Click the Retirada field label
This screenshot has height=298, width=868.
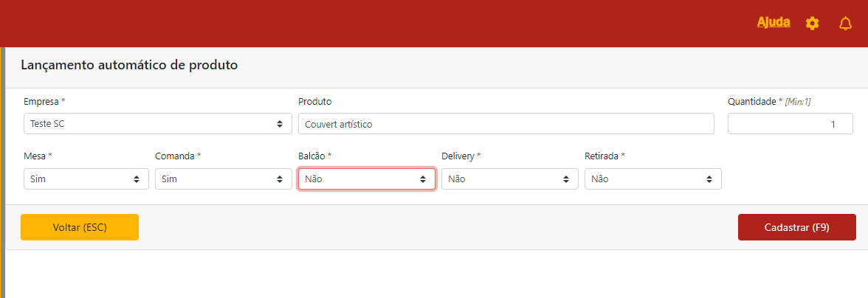(x=604, y=156)
